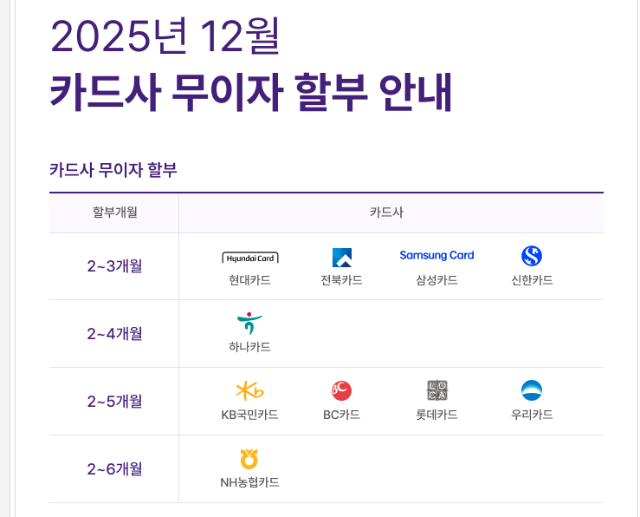Click the 할부개월 column header

coord(115,212)
